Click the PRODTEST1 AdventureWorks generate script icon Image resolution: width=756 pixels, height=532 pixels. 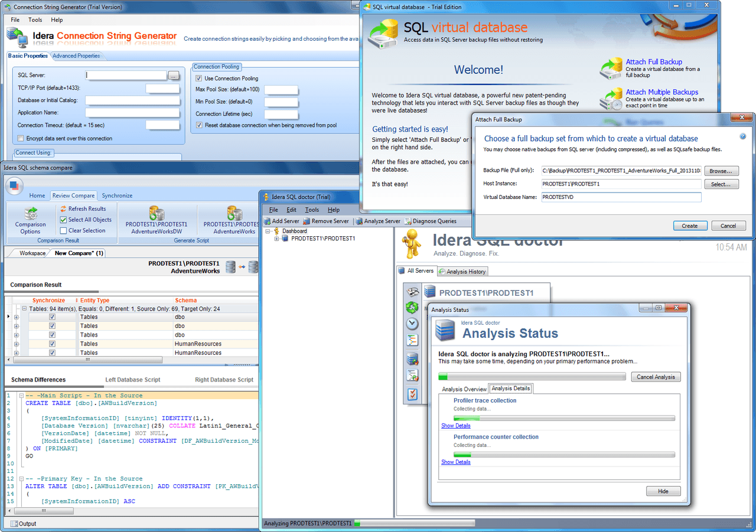click(234, 213)
